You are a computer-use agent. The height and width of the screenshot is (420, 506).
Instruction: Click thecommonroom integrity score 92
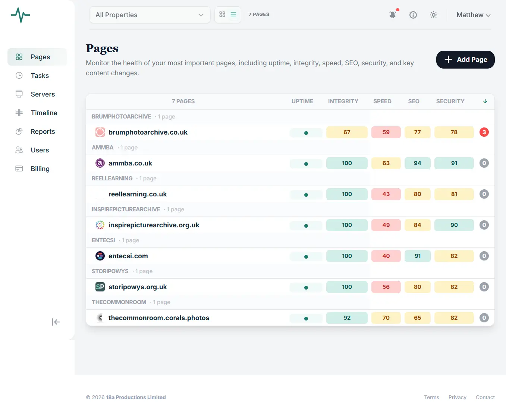pos(347,318)
